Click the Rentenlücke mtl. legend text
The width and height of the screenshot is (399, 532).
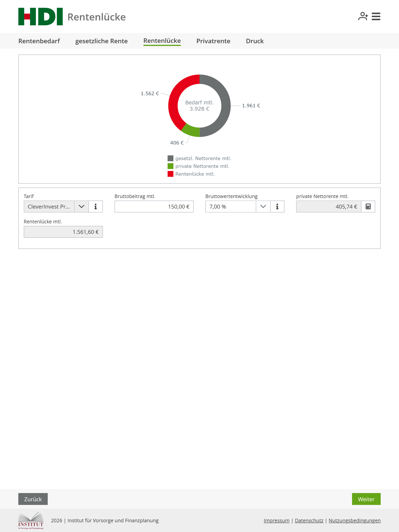coord(195,174)
